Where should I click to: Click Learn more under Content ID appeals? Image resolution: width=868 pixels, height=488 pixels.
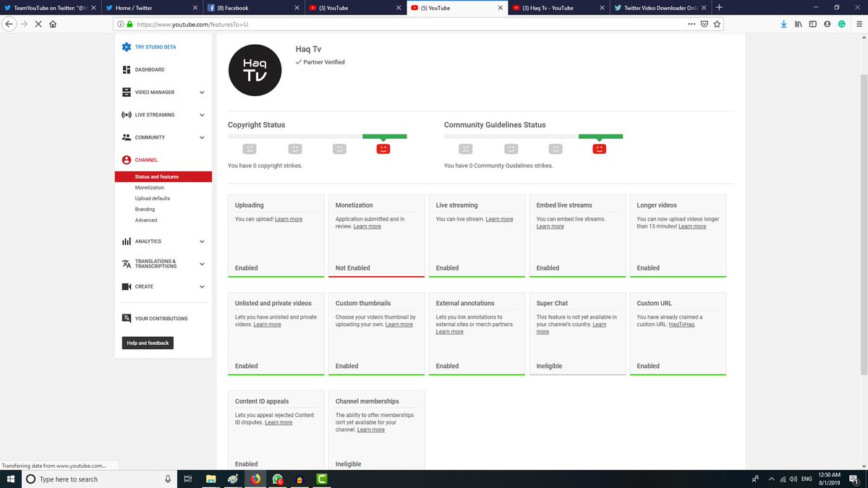click(278, 422)
